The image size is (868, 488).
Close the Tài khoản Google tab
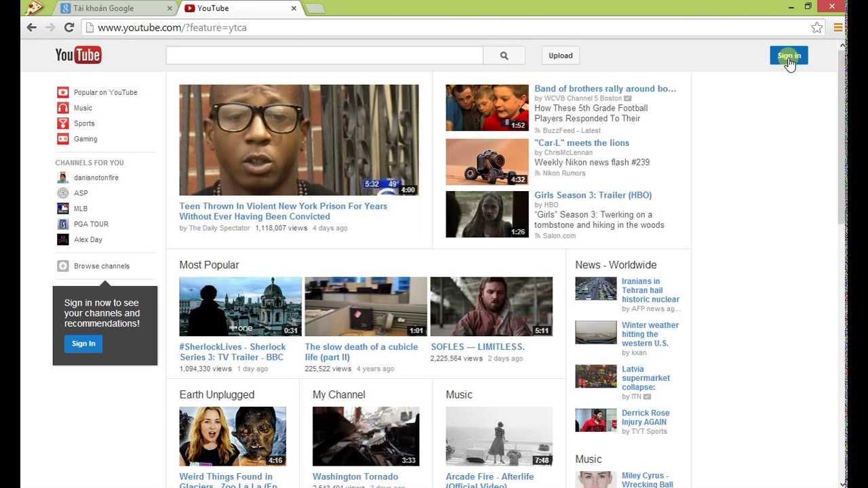click(170, 8)
